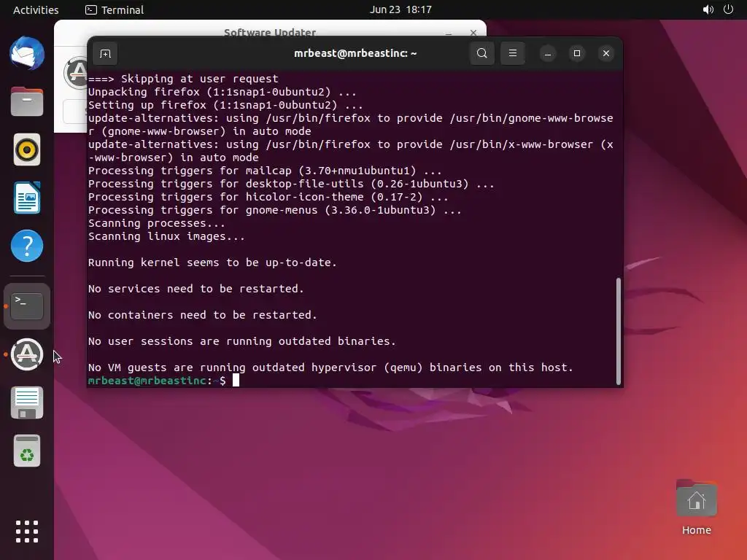Click the terminal prompt input cursor
Image resolution: width=747 pixels, height=560 pixels.
point(236,380)
